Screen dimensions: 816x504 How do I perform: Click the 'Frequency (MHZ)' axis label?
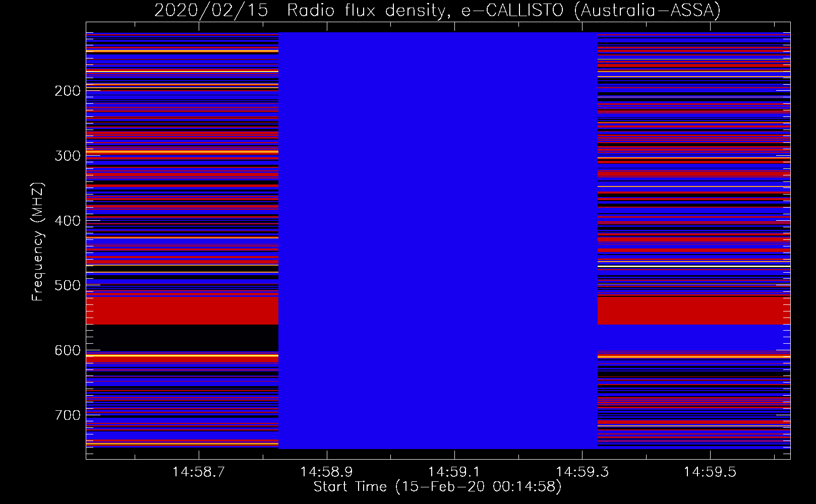38,242
